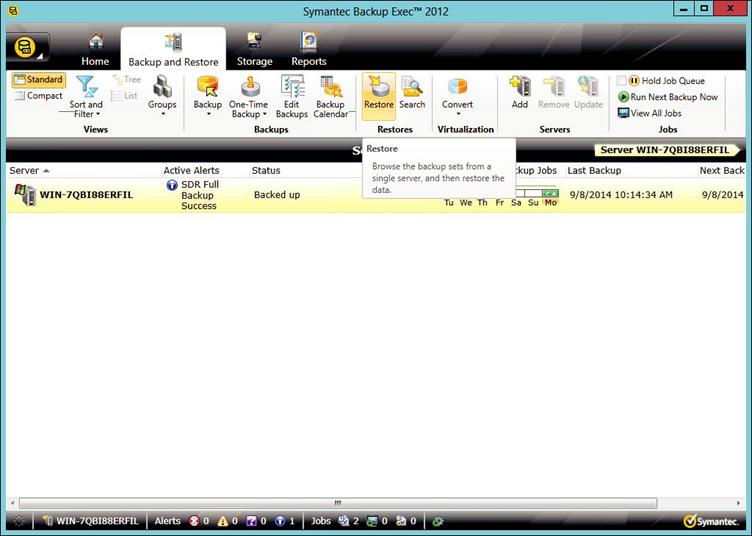Switch to Compact view
Screen dimensions: 752x536
point(39,95)
